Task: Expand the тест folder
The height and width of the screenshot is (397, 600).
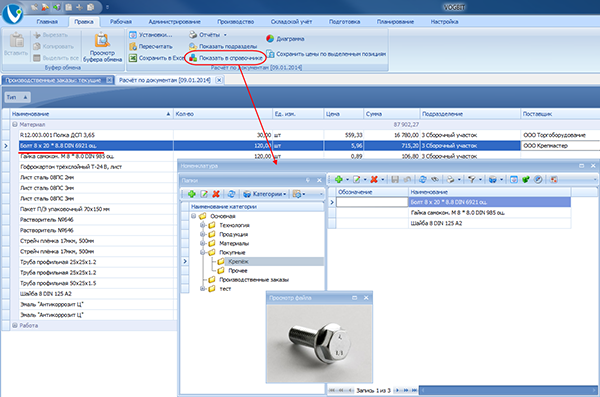Action: (x=203, y=289)
